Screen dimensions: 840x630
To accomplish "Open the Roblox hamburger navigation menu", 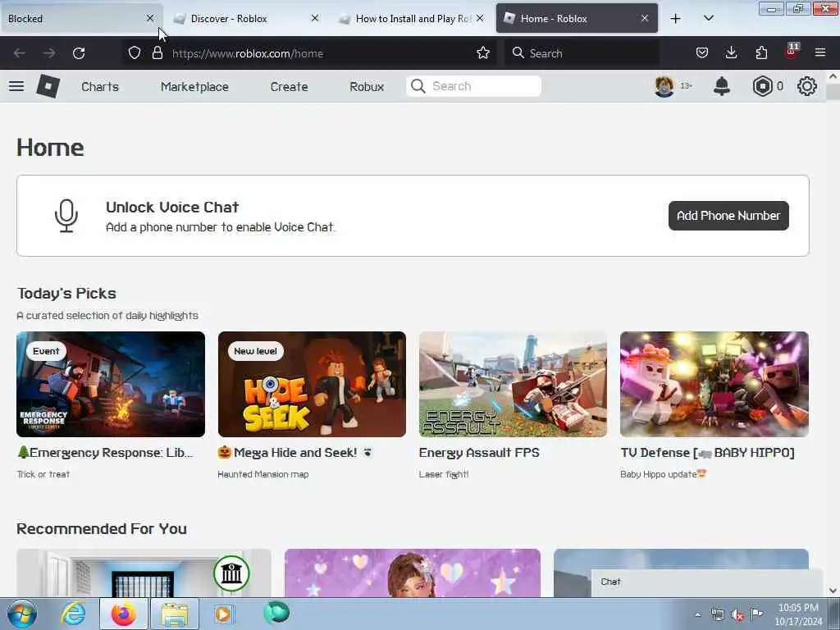I will tap(16, 86).
